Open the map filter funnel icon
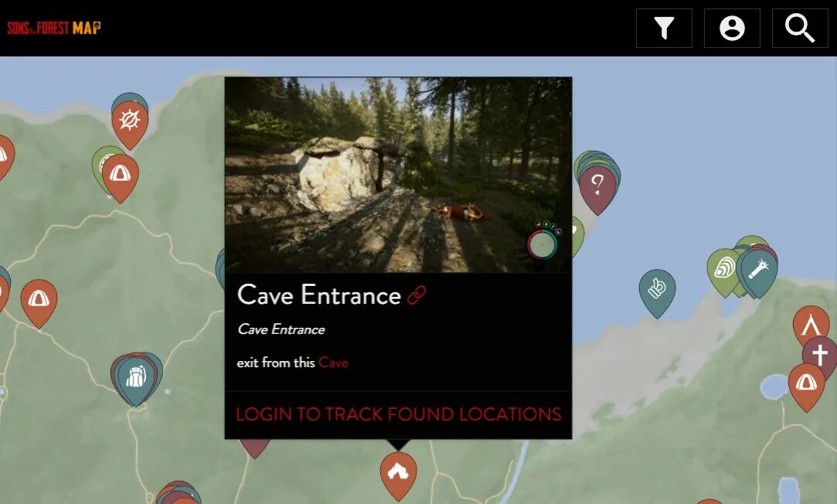 click(664, 29)
